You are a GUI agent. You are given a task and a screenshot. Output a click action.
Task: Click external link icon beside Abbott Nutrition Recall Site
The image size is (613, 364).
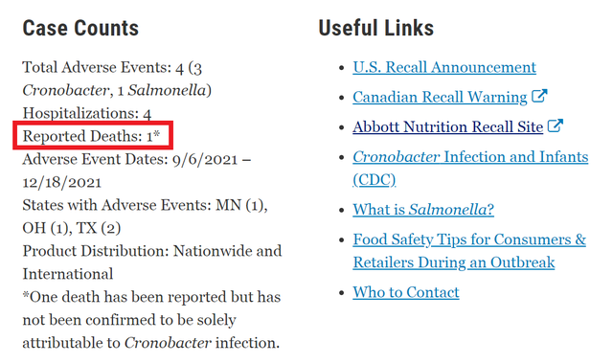point(556,125)
